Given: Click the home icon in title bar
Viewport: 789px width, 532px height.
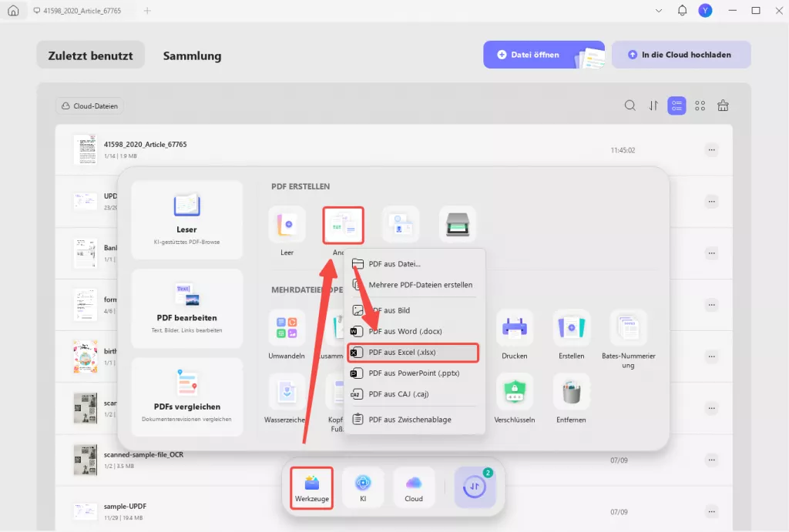Looking at the screenshot, I should point(14,11).
